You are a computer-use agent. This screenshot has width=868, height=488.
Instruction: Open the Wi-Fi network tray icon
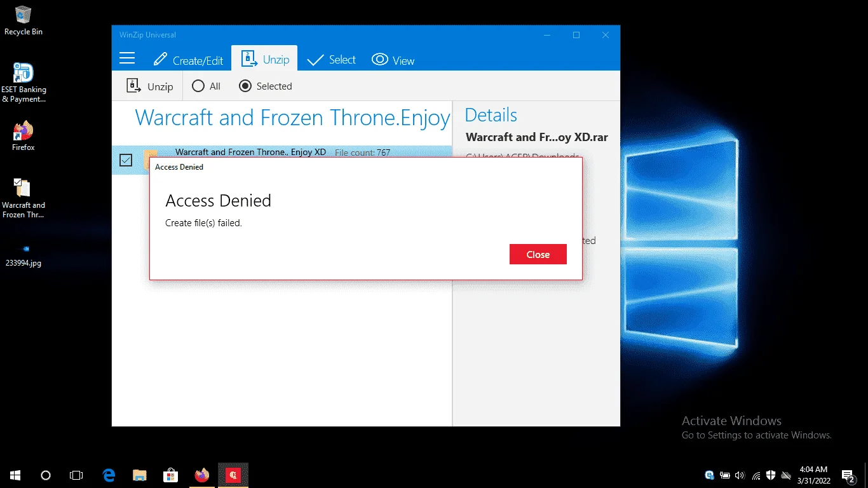pyautogui.click(x=756, y=475)
